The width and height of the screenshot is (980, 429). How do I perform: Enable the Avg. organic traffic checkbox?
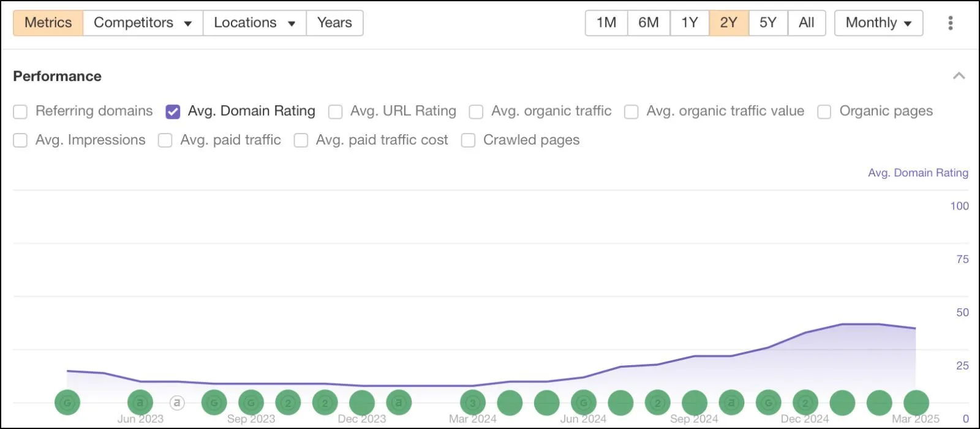coord(476,112)
